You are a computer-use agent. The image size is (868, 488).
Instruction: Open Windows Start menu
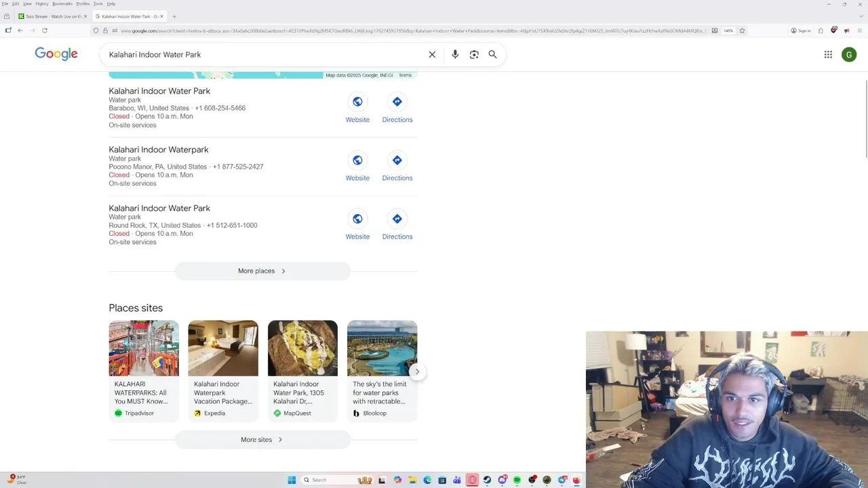click(x=292, y=480)
